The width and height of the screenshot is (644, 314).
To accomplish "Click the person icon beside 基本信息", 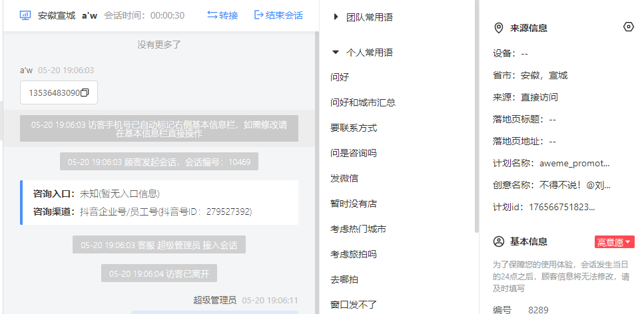I will [499, 241].
